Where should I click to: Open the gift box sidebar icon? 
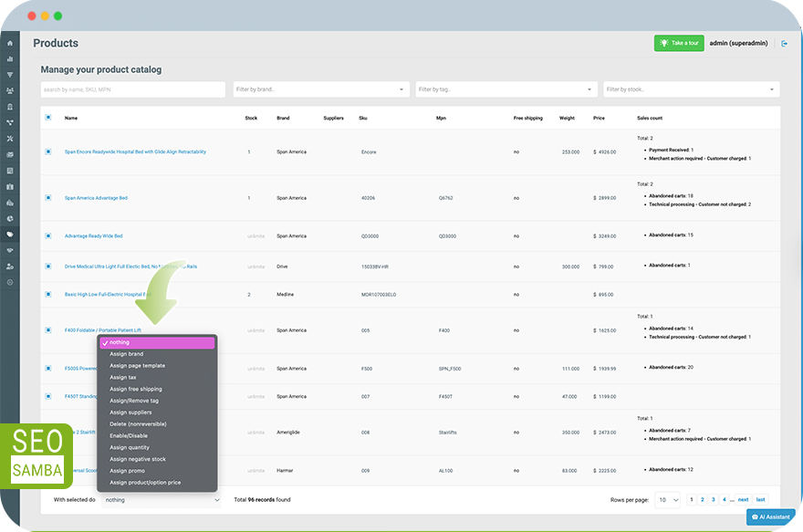(10, 186)
